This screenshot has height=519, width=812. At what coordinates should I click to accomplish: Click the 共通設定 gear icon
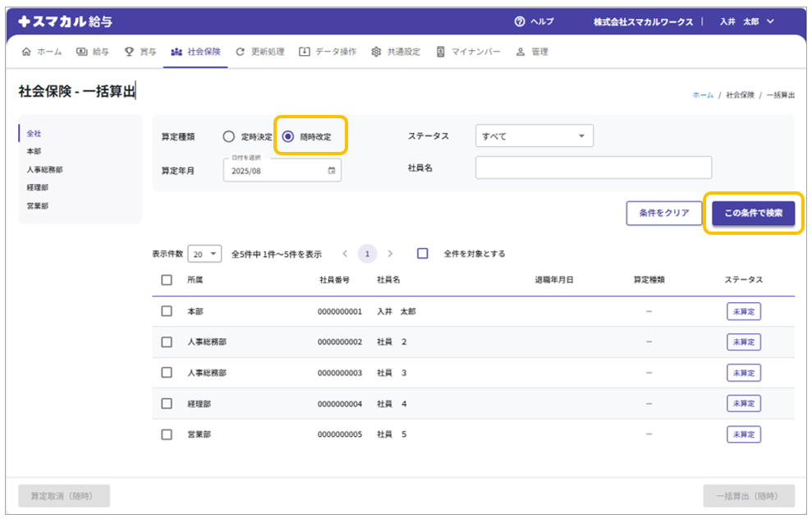pyautogui.click(x=376, y=52)
